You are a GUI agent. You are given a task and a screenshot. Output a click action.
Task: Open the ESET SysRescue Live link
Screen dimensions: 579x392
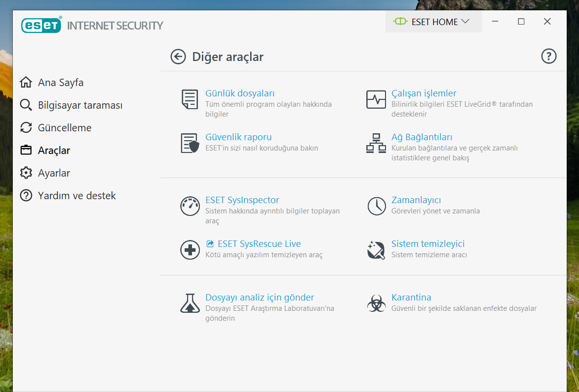[x=259, y=244]
